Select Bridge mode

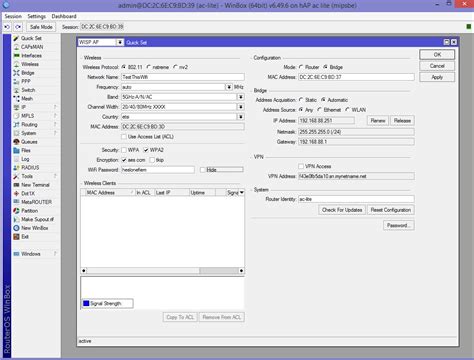[x=325, y=67]
